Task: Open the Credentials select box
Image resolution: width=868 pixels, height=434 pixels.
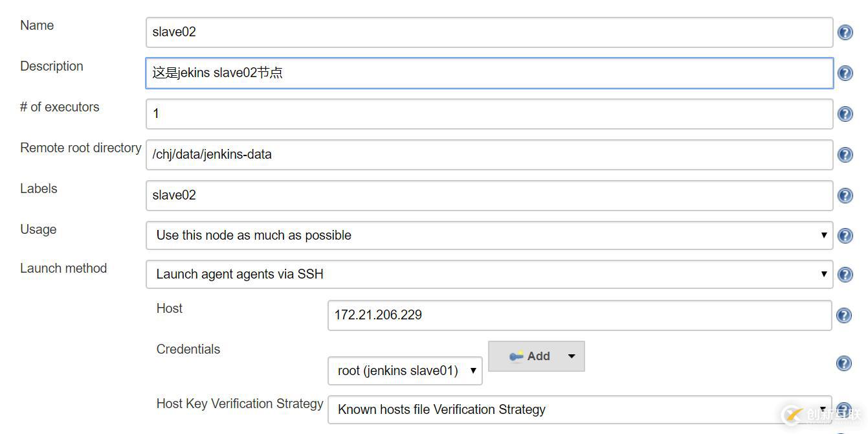Action: [405, 371]
